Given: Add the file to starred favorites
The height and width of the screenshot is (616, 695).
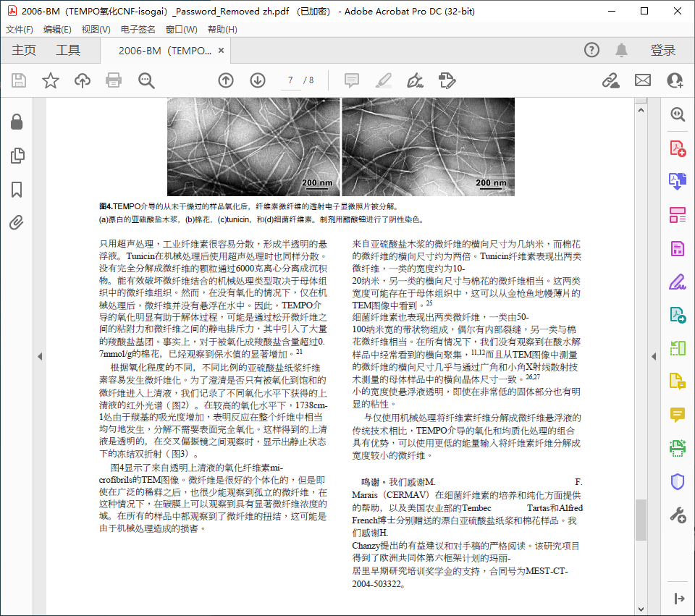Looking at the screenshot, I should [x=51, y=80].
